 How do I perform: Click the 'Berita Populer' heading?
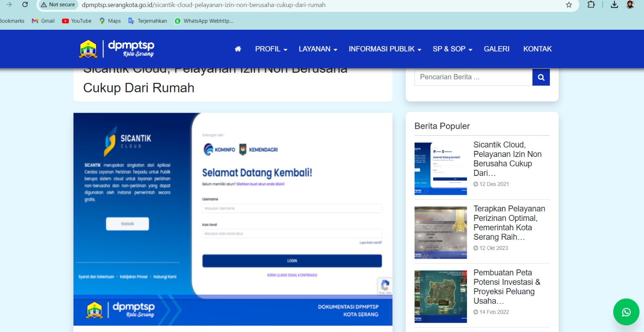[x=442, y=126]
